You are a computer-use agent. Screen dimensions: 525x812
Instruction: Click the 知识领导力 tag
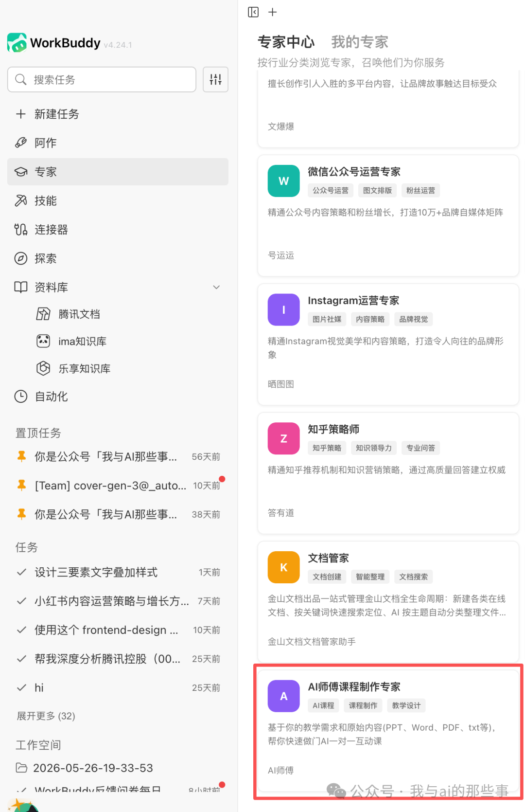coord(374,448)
